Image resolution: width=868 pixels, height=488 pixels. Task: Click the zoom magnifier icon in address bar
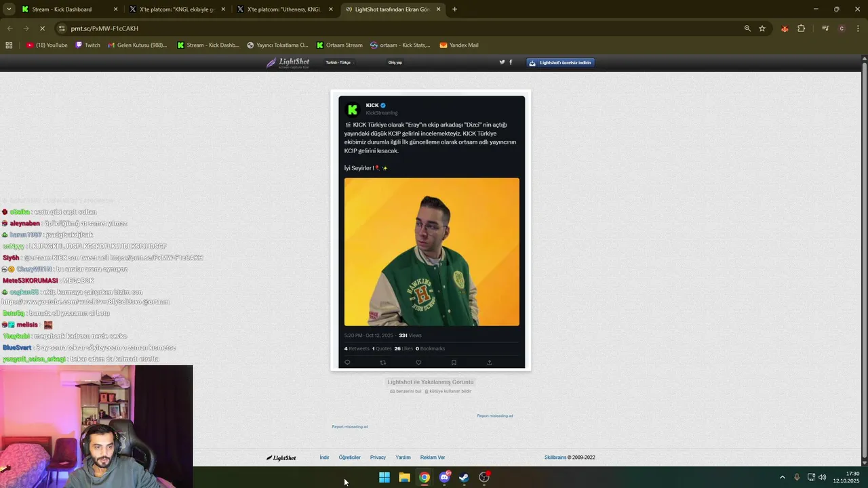tap(747, 28)
